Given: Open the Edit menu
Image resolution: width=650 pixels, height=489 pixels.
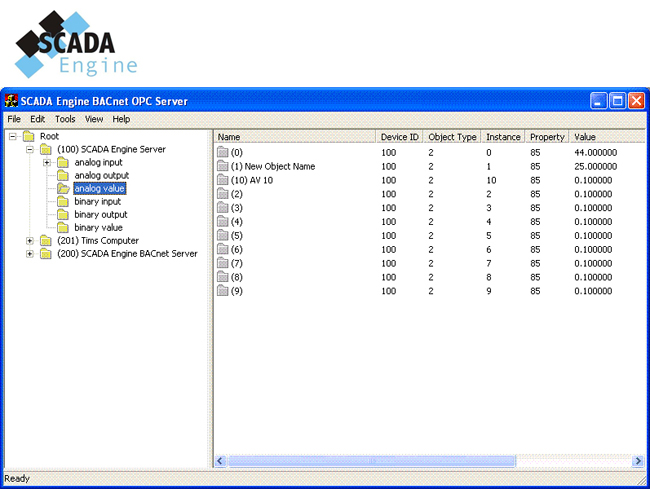Looking at the screenshot, I should pos(37,119).
